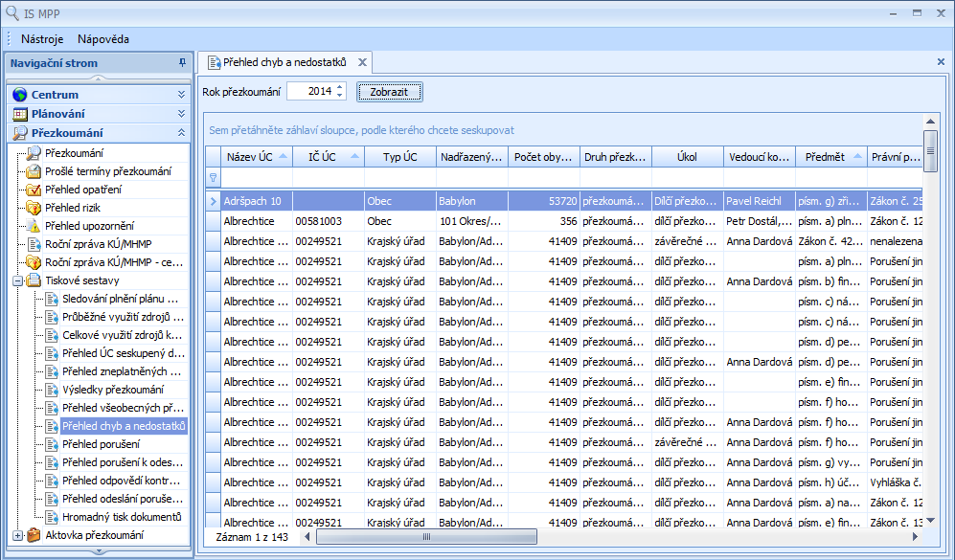This screenshot has width=955, height=560.
Task: Open Přehled zneplatněných report
Action: point(122,371)
